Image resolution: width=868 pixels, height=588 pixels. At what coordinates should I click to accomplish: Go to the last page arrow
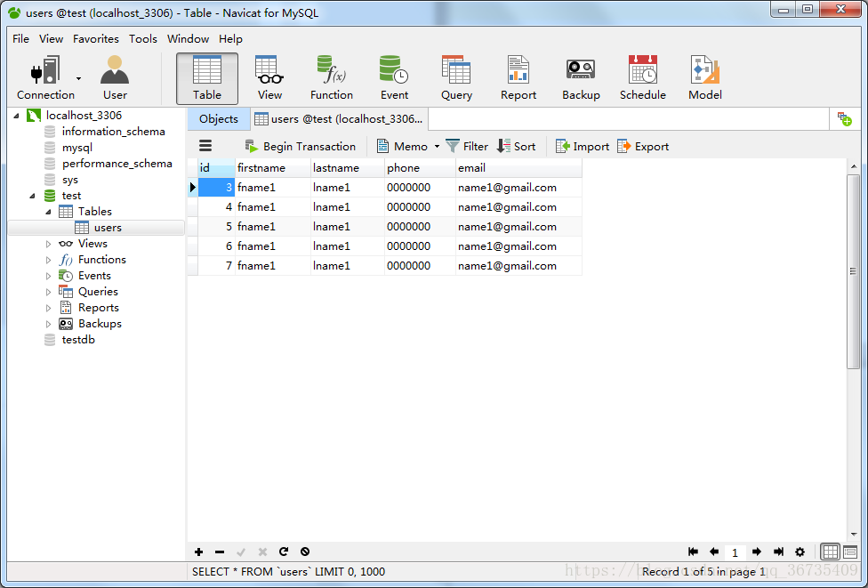778,552
